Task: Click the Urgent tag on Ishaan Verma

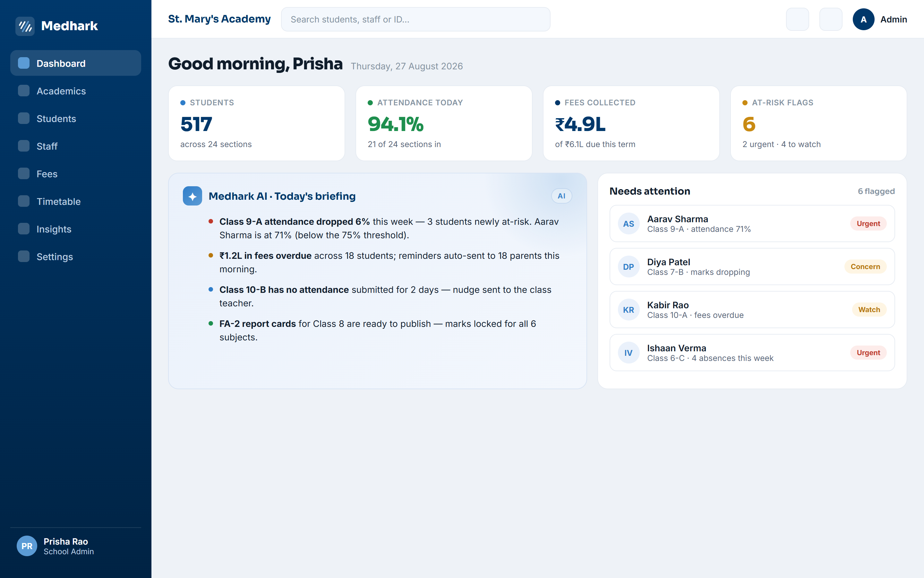Action: coord(868,353)
